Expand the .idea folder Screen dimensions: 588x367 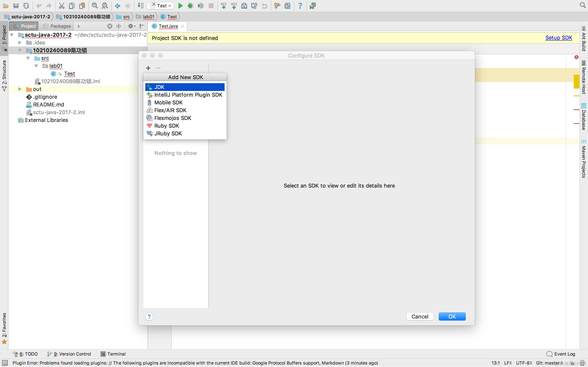[20, 43]
